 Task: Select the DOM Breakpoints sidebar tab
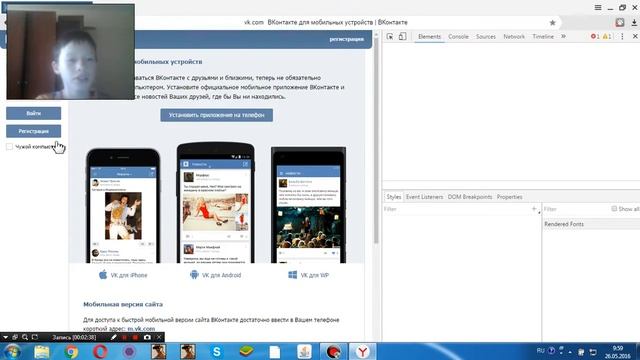tap(470, 197)
